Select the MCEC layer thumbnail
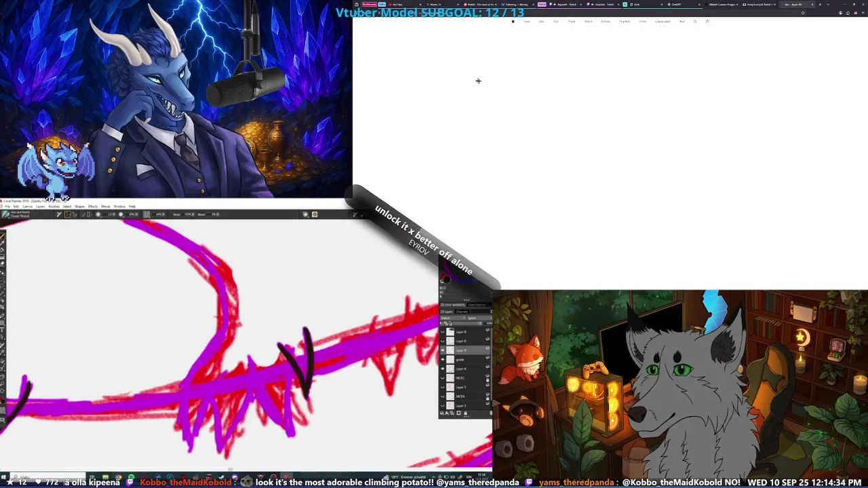Screen dimensions: 868x488 450,378
